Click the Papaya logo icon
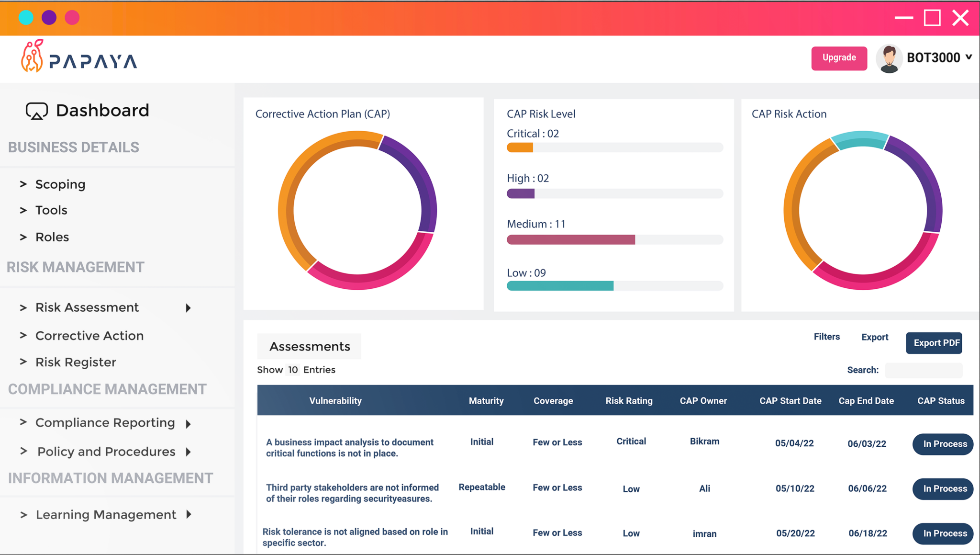The height and width of the screenshot is (555, 980). pyautogui.click(x=32, y=57)
